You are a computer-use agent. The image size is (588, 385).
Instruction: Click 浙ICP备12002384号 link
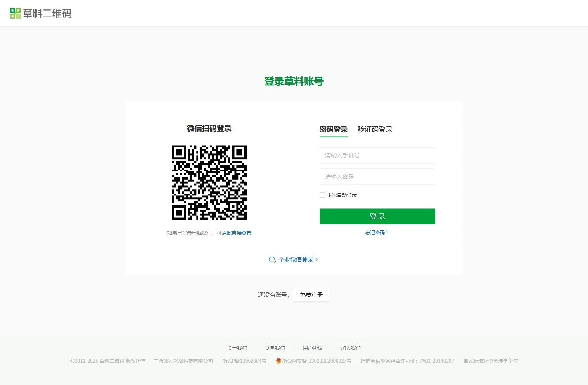click(x=244, y=361)
